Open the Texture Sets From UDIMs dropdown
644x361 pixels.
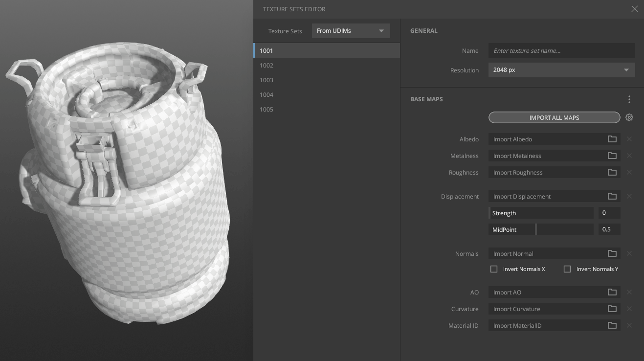pyautogui.click(x=351, y=31)
